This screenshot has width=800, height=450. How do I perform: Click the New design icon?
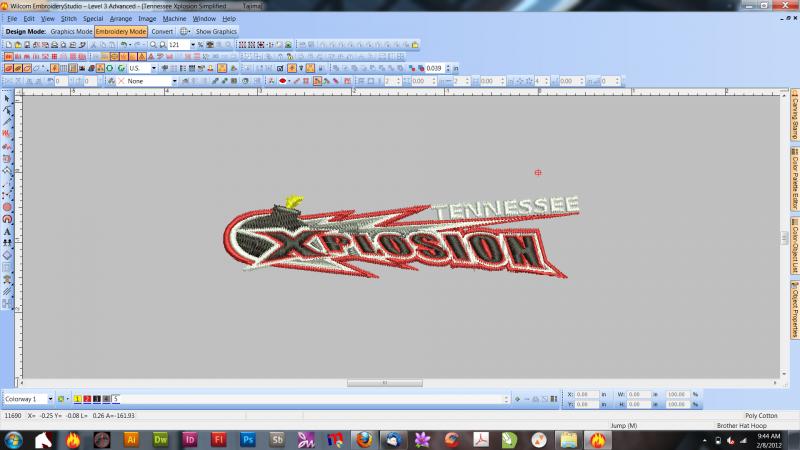pos(9,45)
